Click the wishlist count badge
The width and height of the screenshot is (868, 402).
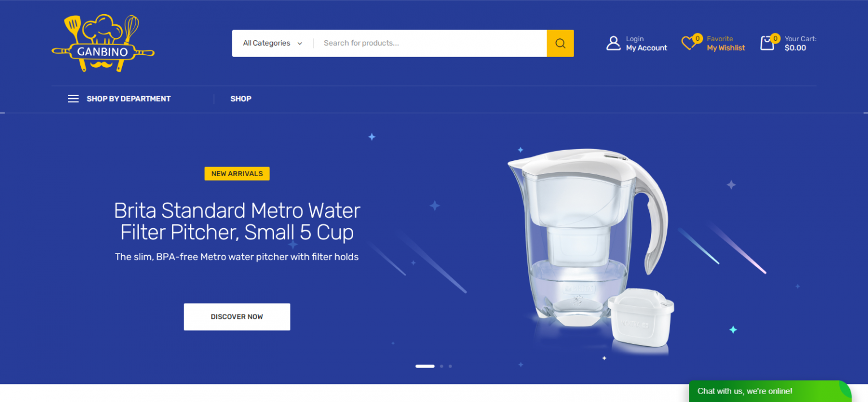697,38
